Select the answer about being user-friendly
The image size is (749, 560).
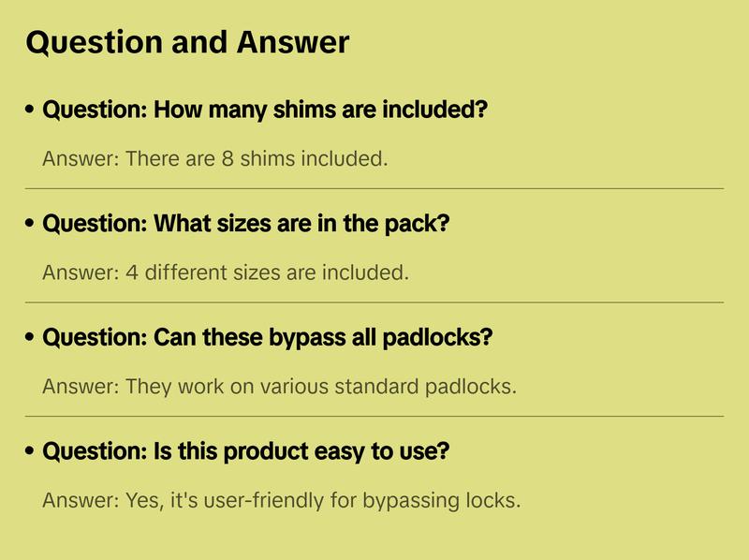[x=281, y=500]
